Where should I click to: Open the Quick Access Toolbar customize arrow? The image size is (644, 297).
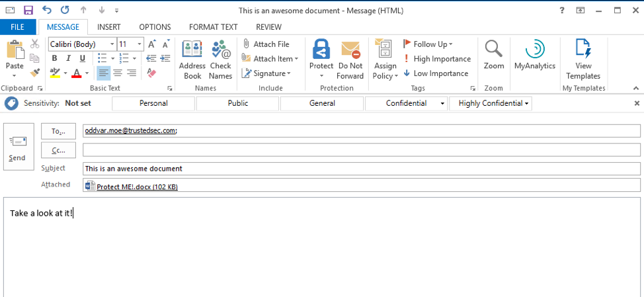tap(116, 11)
